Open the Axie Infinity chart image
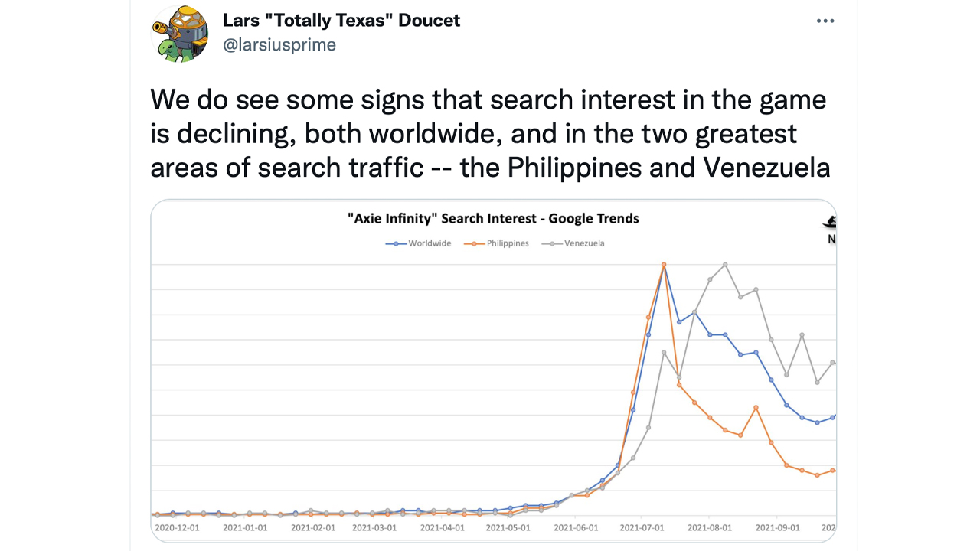This screenshot has width=980, height=551. [x=494, y=370]
